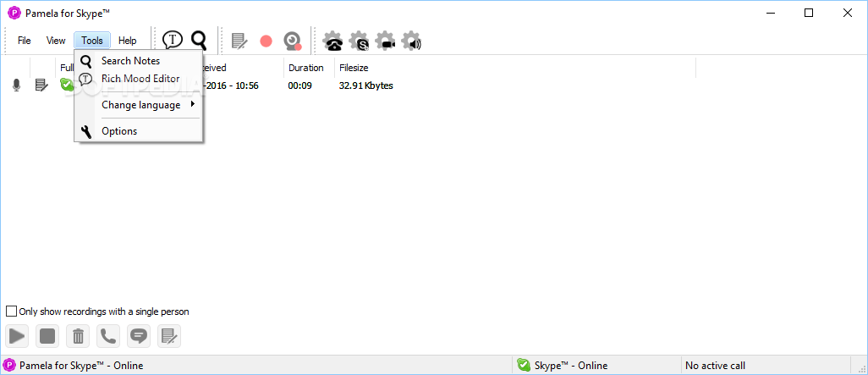Screen dimensions: 868x375
Task: Start chat with the speech bubble button
Action: tap(139, 336)
